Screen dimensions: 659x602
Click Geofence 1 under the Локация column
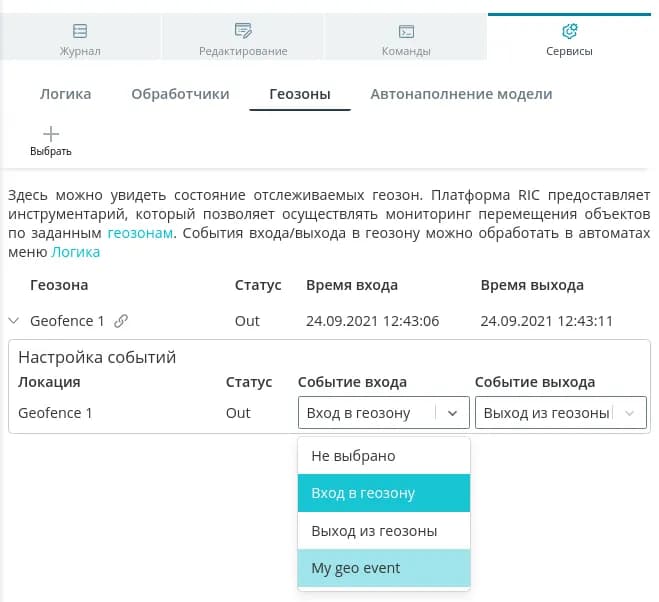point(55,413)
